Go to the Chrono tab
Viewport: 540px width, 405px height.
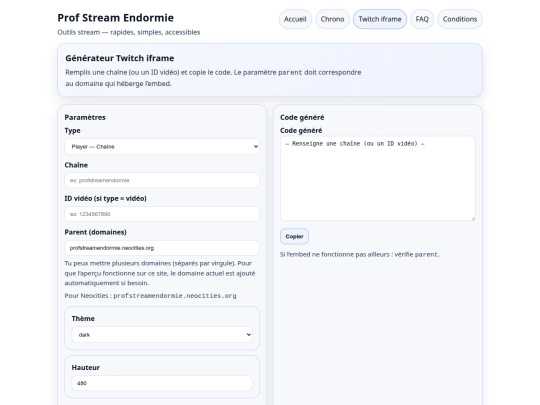pos(332,19)
